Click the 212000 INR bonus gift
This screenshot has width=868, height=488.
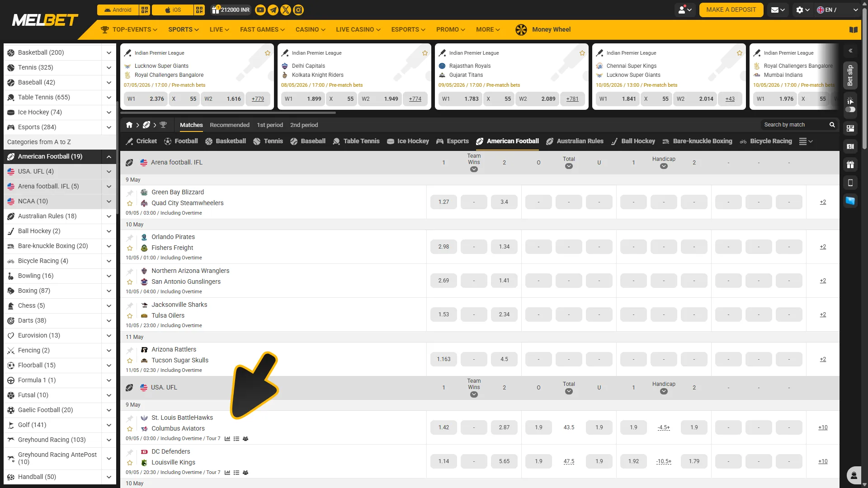231,10
